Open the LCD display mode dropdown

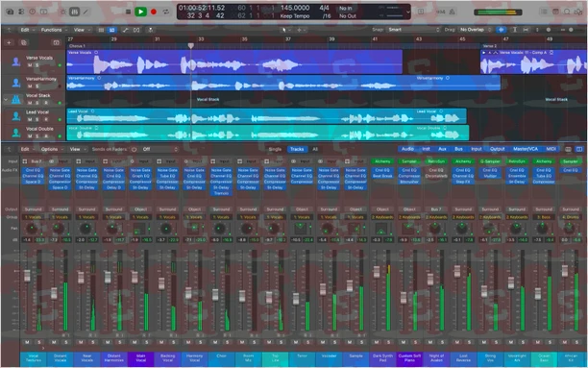pos(407,12)
